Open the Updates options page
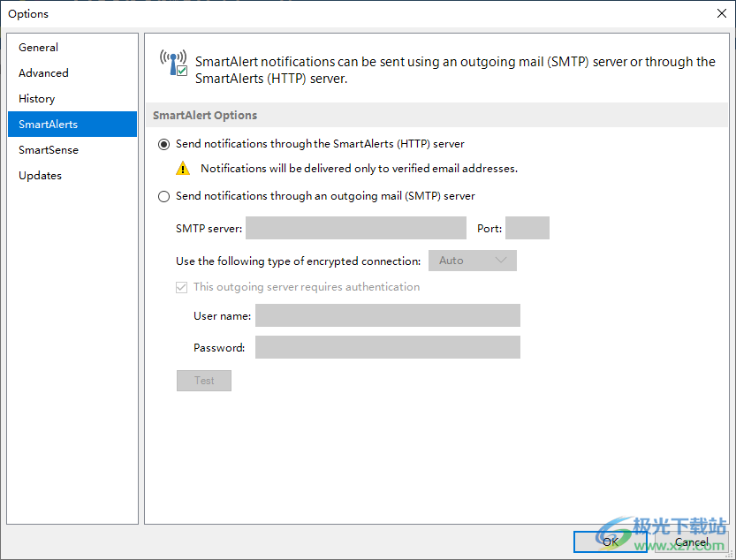The width and height of the screenshot is (736, 560). pos(41,176)
